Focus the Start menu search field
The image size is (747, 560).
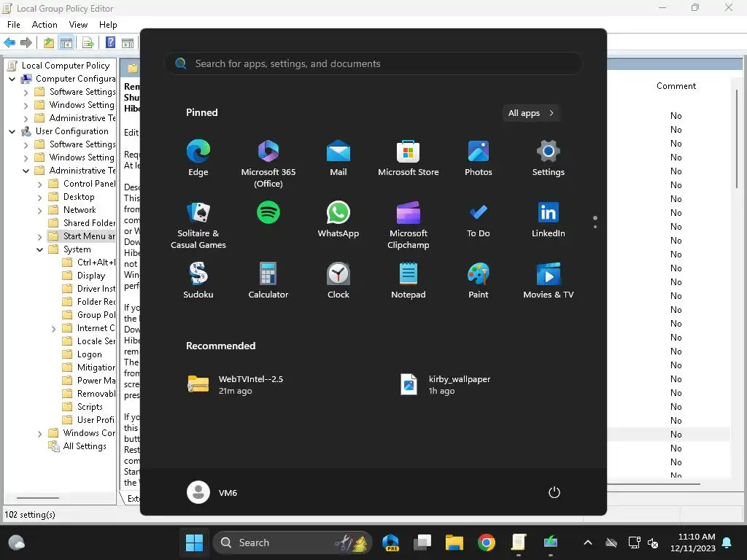click(x=373, y=63)
